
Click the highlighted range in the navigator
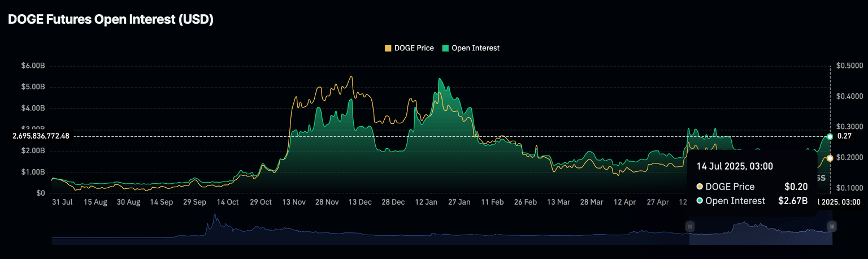point(760,233)
